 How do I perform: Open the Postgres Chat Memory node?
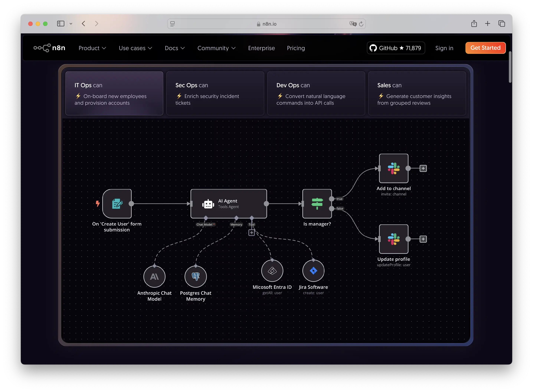tap(195, 276)
